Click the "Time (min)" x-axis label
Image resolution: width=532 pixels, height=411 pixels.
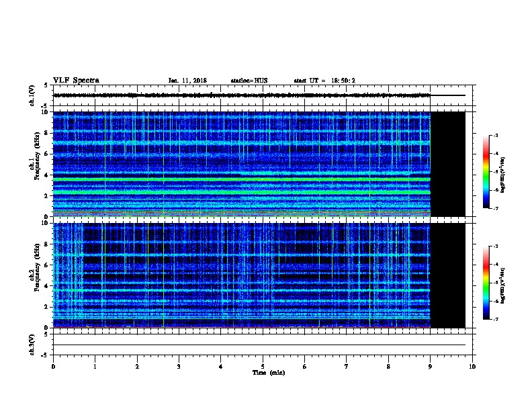[269, 373]
